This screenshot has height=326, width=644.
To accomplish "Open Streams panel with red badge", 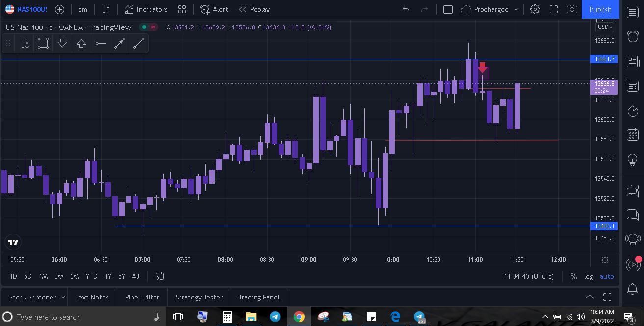I will [x=633, y=265].
